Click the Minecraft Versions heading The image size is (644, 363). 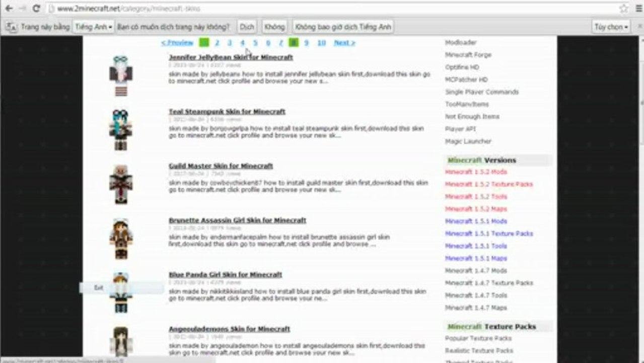point(482,160)
